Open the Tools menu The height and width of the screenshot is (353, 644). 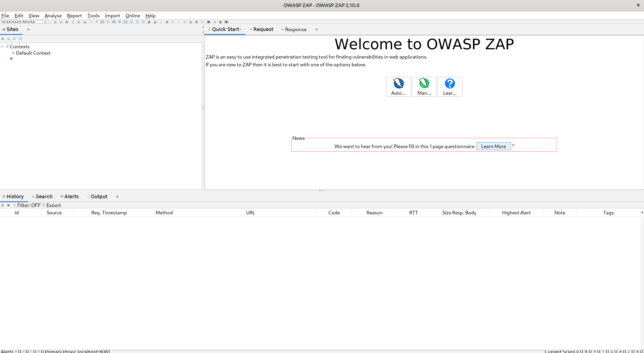coord(93,15)
